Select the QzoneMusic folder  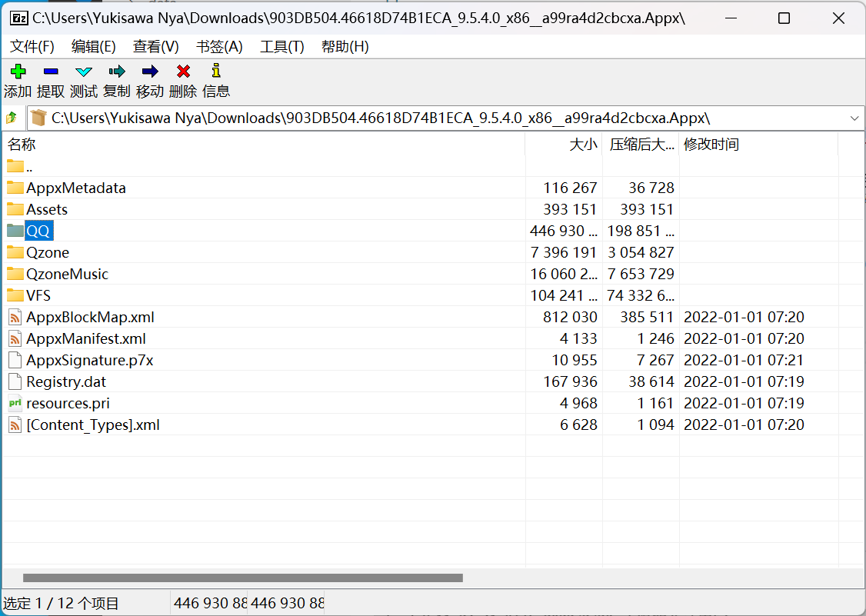pyautogui.click(x=67, y=274)
